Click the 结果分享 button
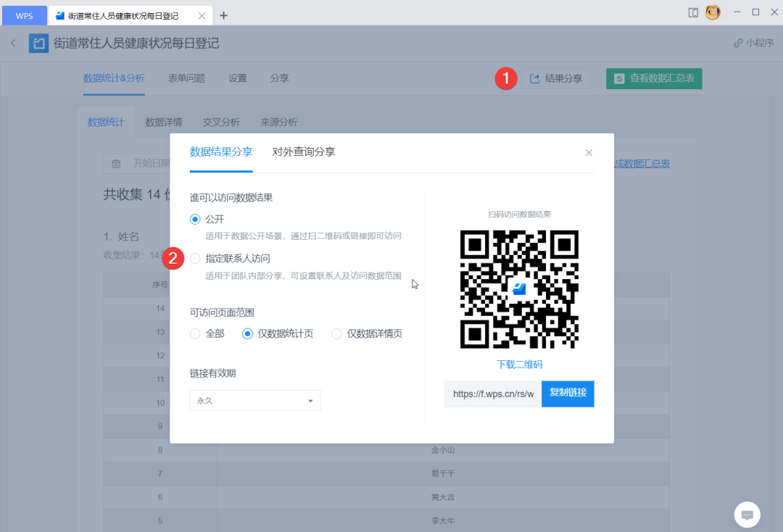This screenshot has width=783, height=532. (556, 79)
